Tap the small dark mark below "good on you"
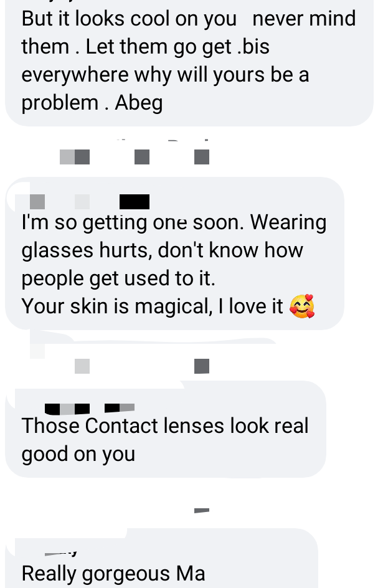Screen dimensions: 383x588 [202, 510]
